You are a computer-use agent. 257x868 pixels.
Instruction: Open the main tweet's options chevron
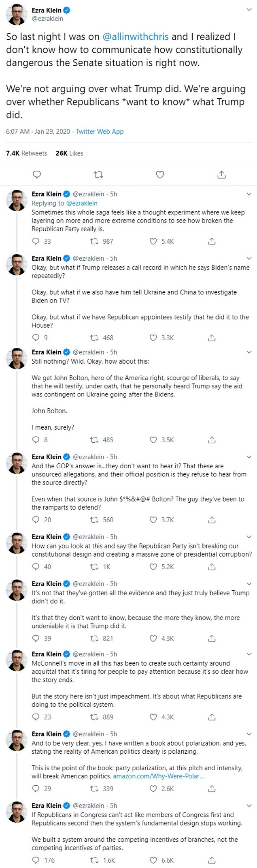click(249, 10)
